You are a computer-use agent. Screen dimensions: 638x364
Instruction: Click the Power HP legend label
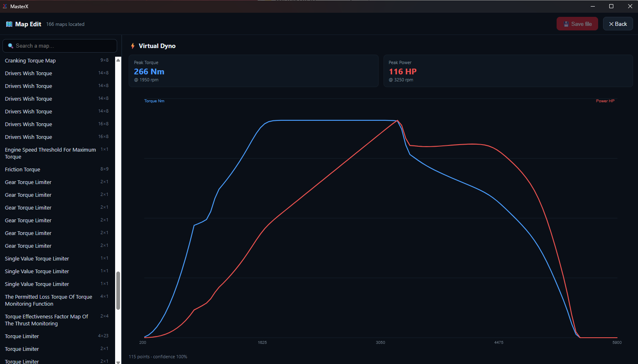tap(605, 101)
